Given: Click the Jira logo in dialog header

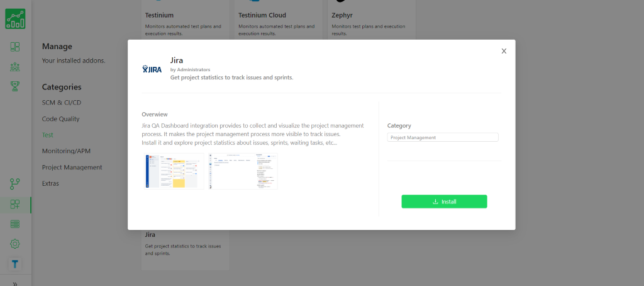Looking at the screenshot, I should tap(152, 69).
